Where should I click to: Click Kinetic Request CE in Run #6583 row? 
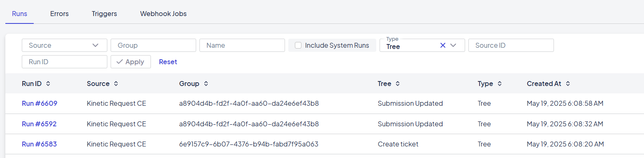click(116, 144)
